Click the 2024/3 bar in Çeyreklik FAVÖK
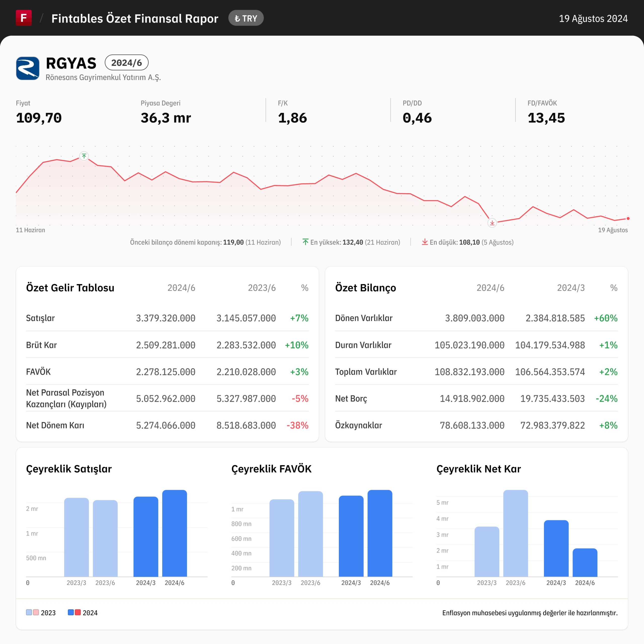The image size is (644, 644). click(351, 536)
